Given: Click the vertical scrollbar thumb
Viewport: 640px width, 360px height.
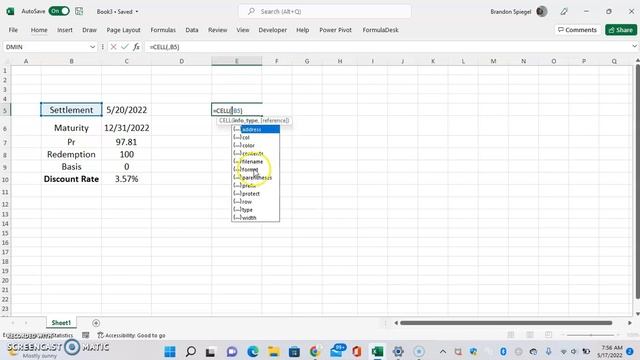Looking at the screenshot, I should 637,181.
